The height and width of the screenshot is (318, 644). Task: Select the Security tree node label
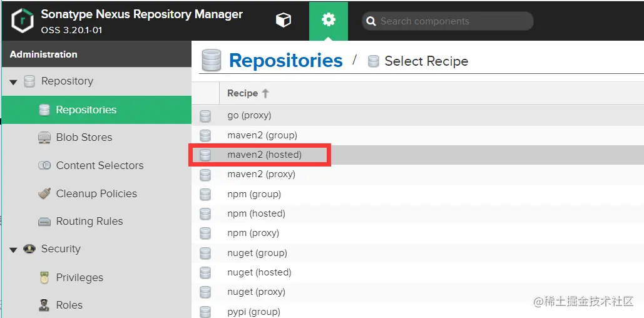[61, 249]
